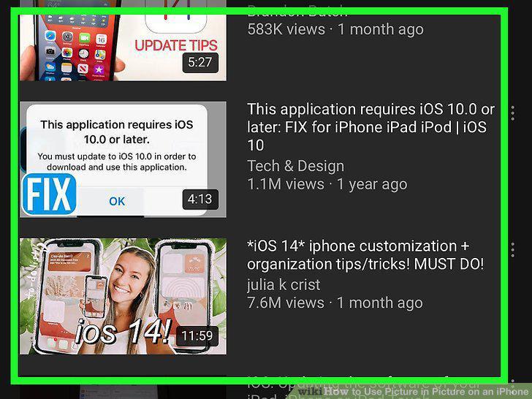Select '583K views · 1 month ago' text
The height and width of the screenshot is (399, 532).
(x=335, y=29)
